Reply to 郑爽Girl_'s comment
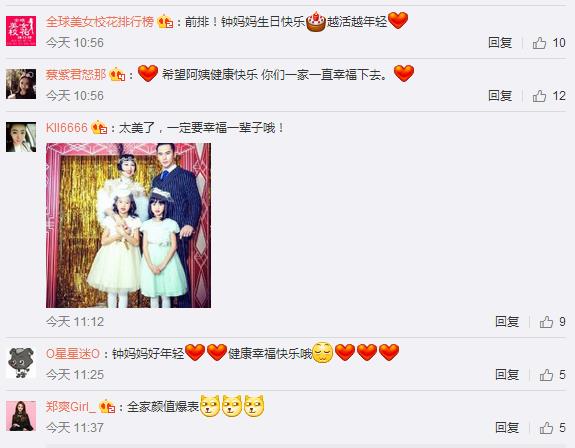This screenshot has width=575, height=448. (507, 427)
